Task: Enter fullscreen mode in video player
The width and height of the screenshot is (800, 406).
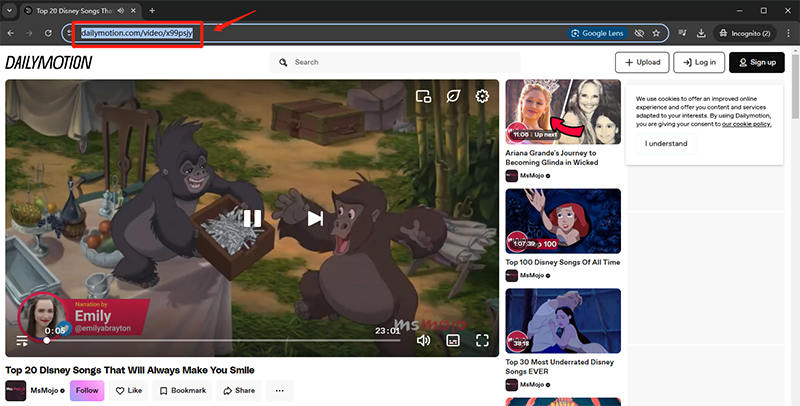Action: tap(482, 340)
